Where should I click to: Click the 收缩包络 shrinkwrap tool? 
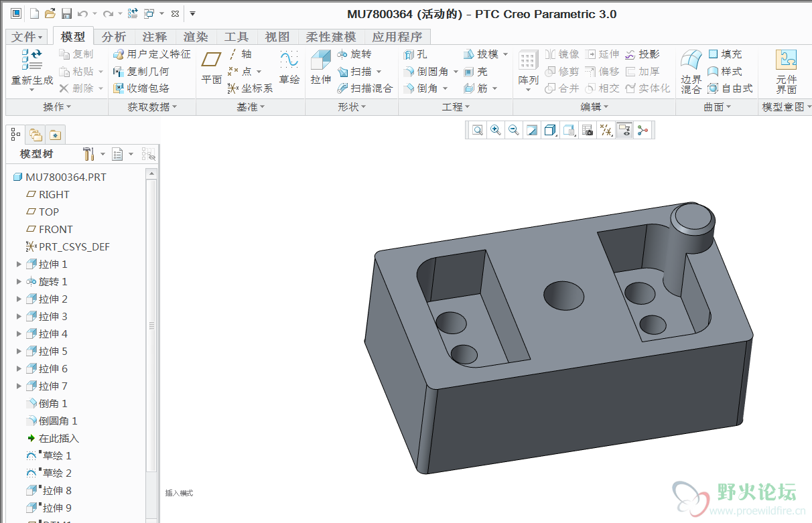point(141,88)
